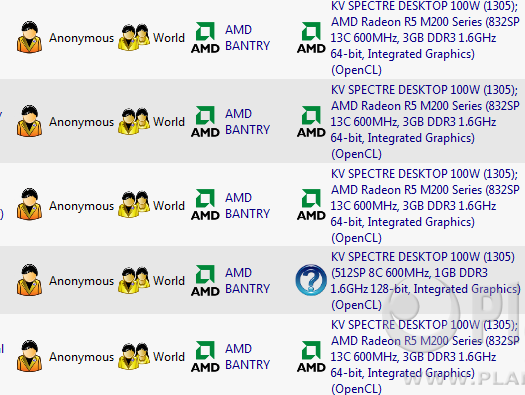Open first row KV SPECTRE DESKTOP link
This screenshot has height=395, width=525.
coord(425,38)
